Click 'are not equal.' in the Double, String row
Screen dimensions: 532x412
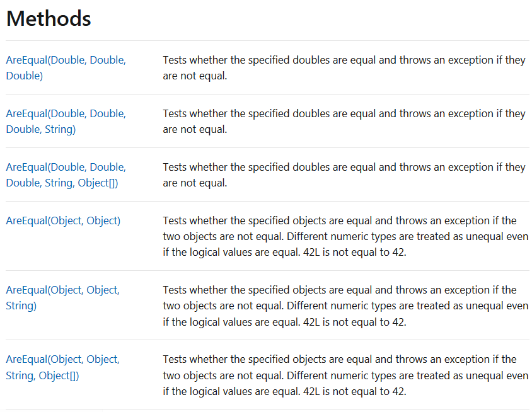[195, 130]
